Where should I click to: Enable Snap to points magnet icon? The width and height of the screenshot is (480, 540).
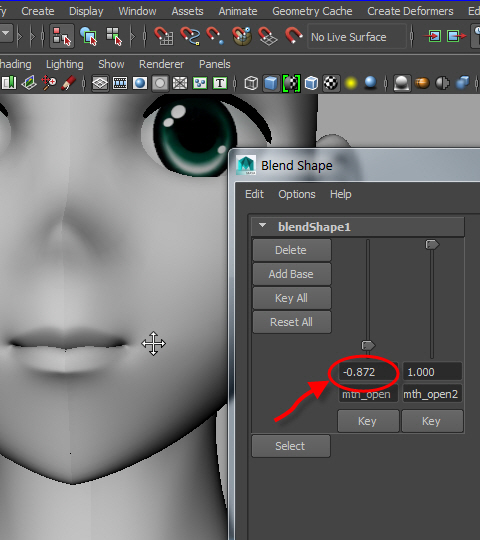coord(215,36)
